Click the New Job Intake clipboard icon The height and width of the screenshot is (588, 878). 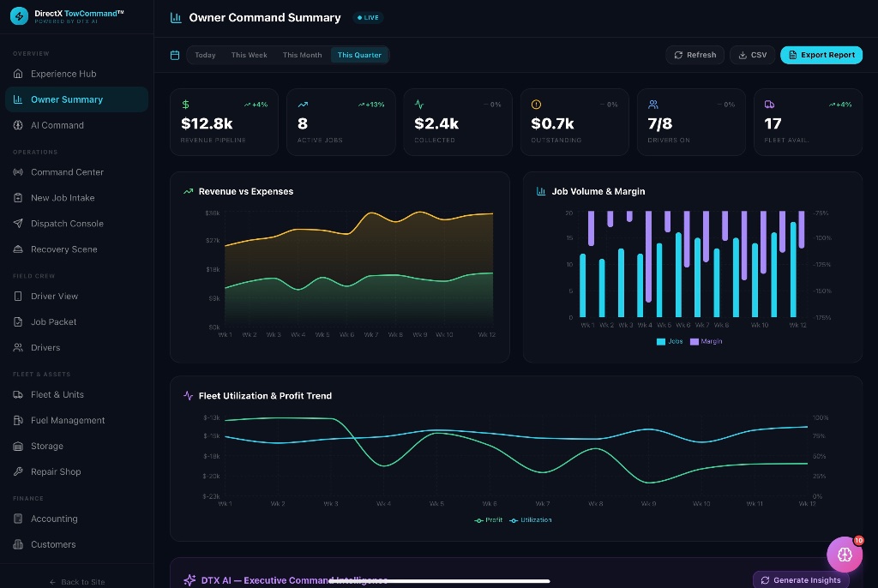tap(18, 198)
